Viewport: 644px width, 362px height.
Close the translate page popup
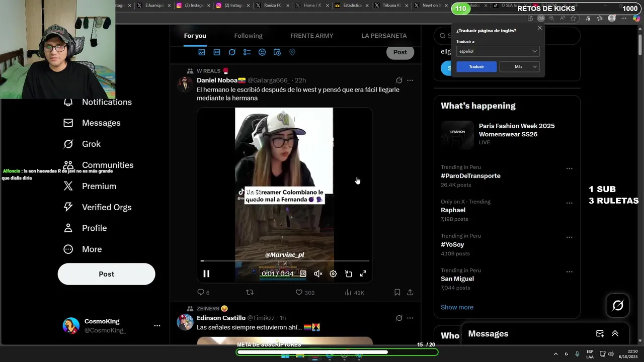[539, 28]
